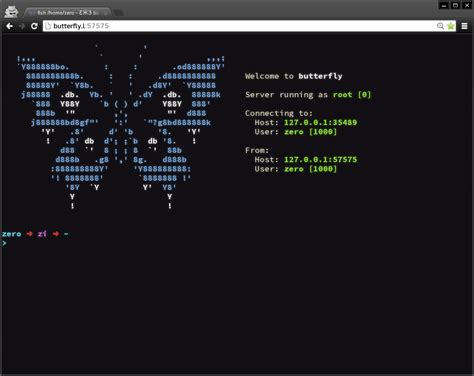Click the incognito spy icon
Viewport: 474px width, 376px height.
pos(11,12)
